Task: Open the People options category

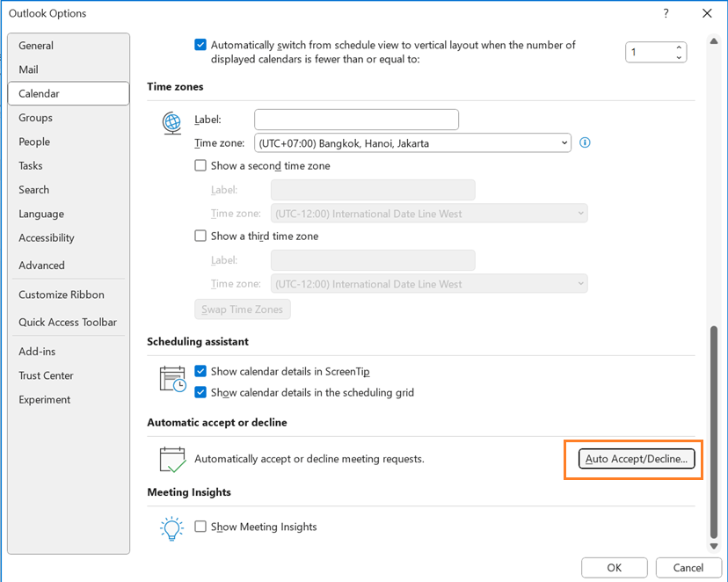Action: pyautogui.click(x=69, y=142)
